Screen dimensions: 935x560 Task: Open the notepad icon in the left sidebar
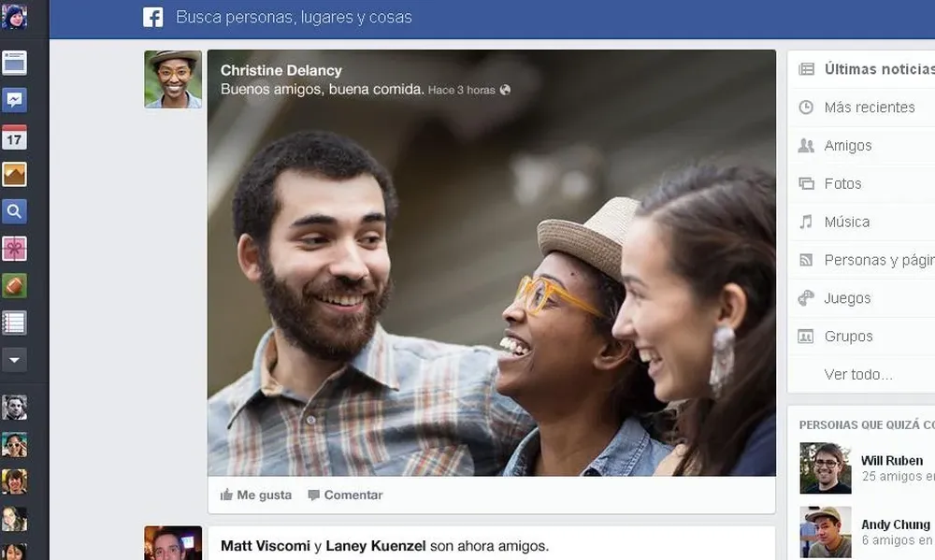pos(14,323)
